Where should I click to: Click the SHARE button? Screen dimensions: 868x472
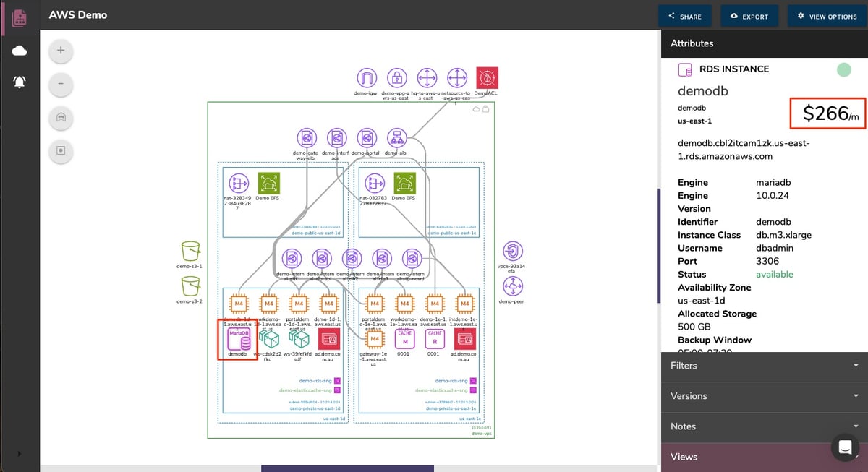[x=684, y=15]
